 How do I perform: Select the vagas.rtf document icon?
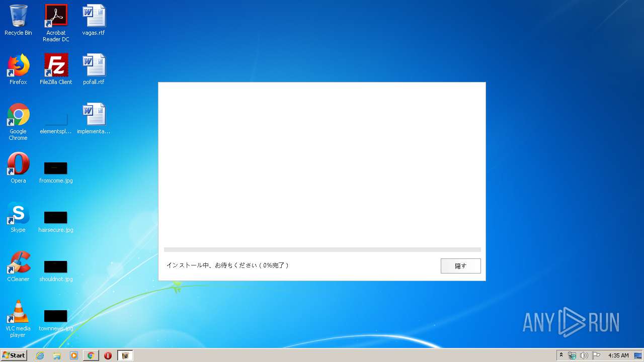click(94, 20)
